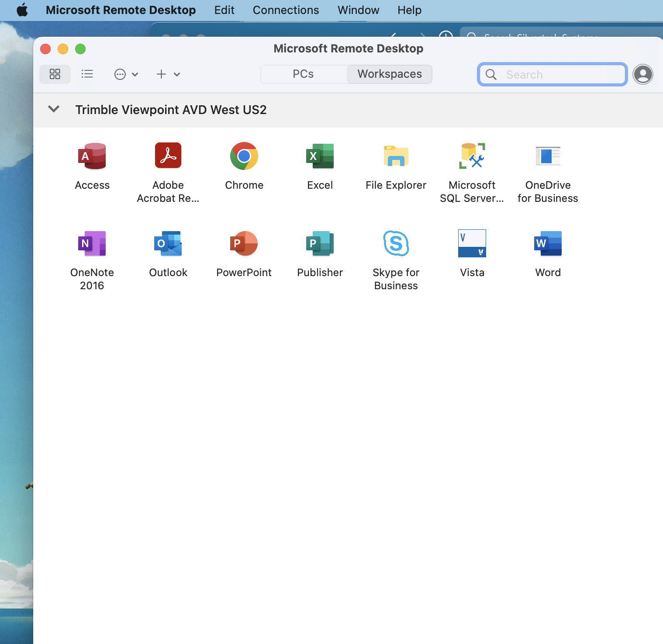Open the Chrome remote app
663x644 pixels.
coord(244,156)
